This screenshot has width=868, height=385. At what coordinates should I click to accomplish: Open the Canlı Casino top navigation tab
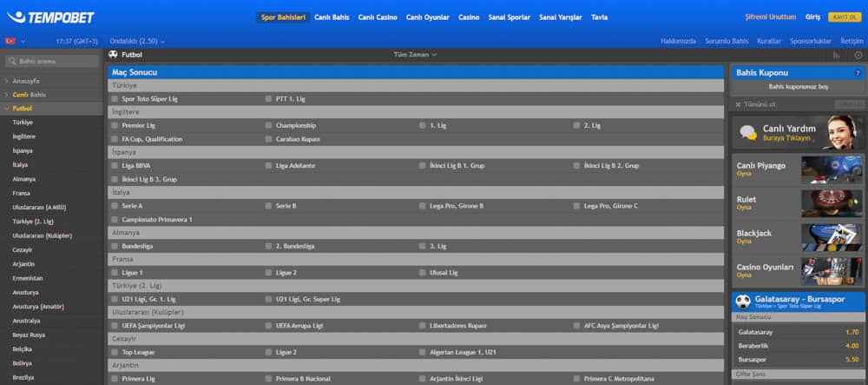pos(378,17)
